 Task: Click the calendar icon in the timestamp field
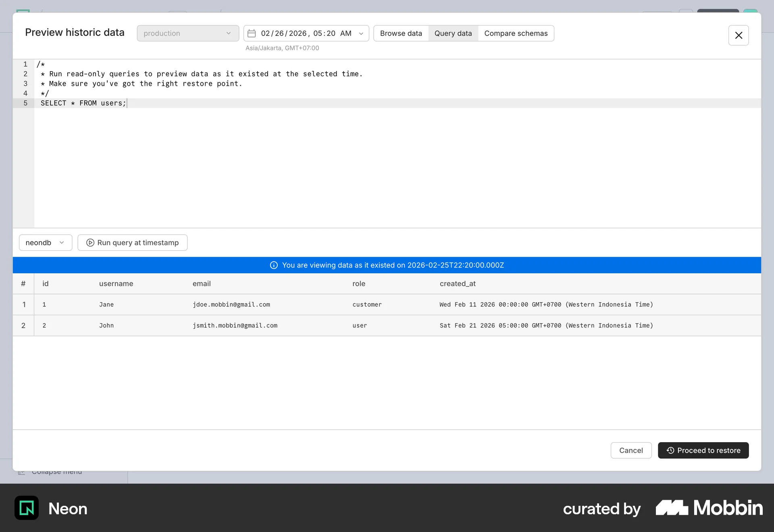[252, 33]
